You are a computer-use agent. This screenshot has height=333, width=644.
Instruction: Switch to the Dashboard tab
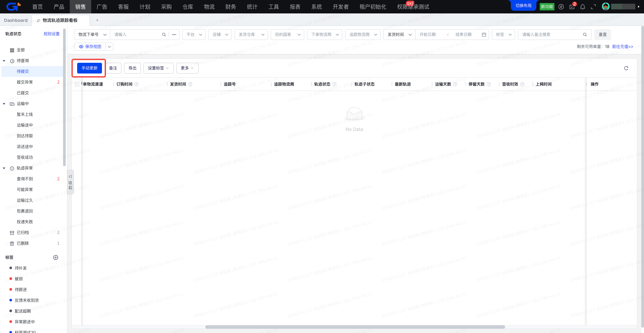pyautogui.click(x=16, y=20)
